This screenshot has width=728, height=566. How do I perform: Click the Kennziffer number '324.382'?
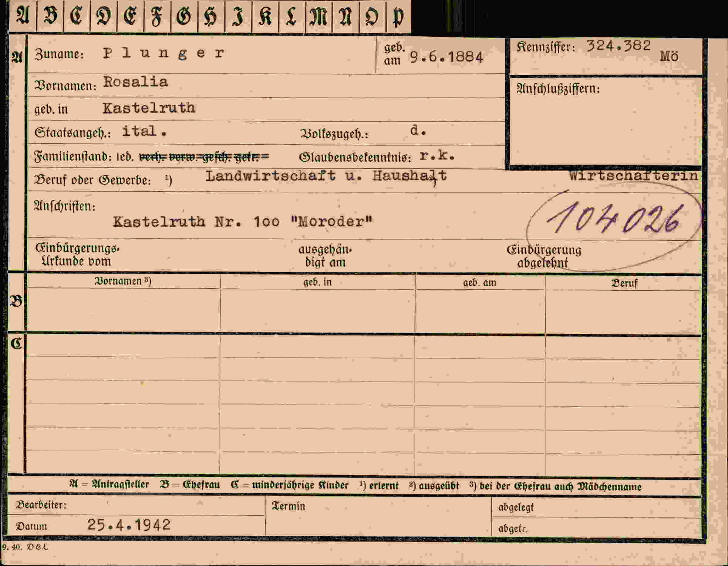click(x=618, y=46)
